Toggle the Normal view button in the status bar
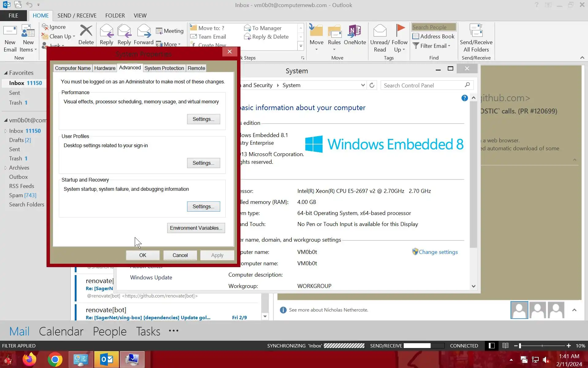 coord(492,346)
